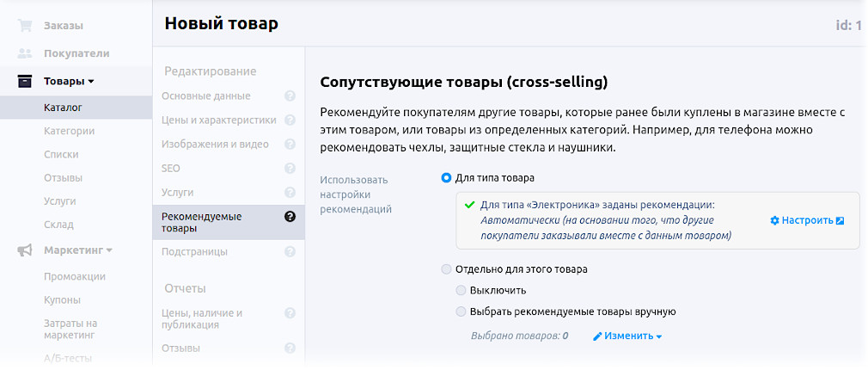Click help icon next to Изображения и видео
The width and height of the screenshot is (868, 370).
pyautogui.click(x=290, y=145)
